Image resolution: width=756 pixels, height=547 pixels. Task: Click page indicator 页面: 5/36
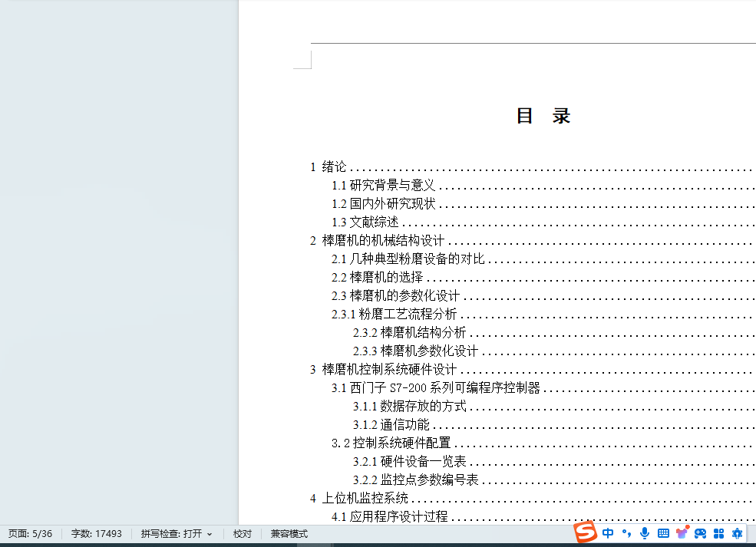click(x=31, y=533)
